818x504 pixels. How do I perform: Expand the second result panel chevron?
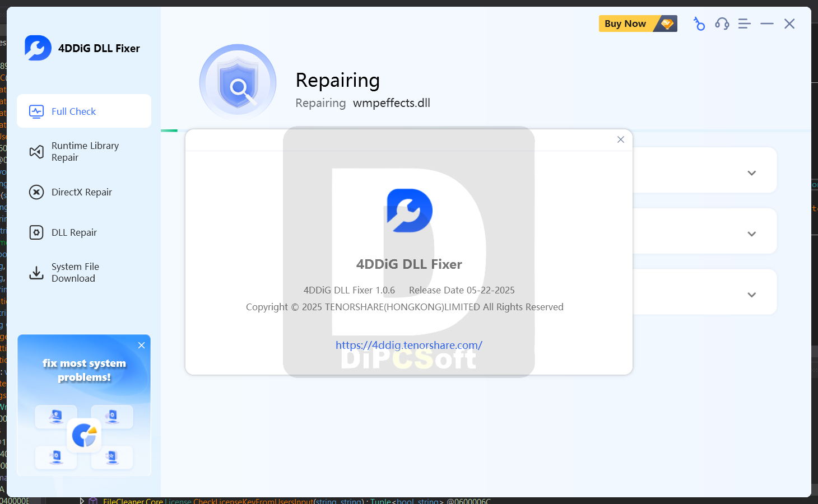pyautogui.click(x=752, y=234)
